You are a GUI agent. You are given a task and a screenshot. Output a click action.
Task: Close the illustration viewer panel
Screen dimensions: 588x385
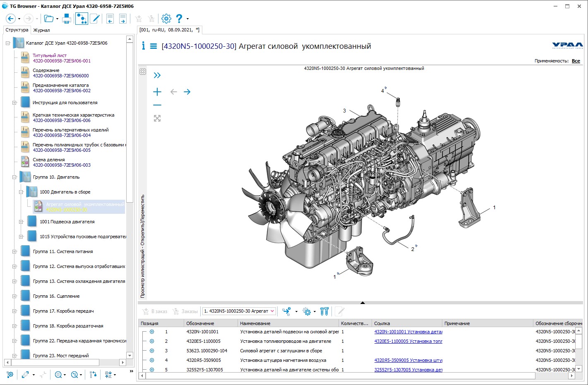(142, 72)
